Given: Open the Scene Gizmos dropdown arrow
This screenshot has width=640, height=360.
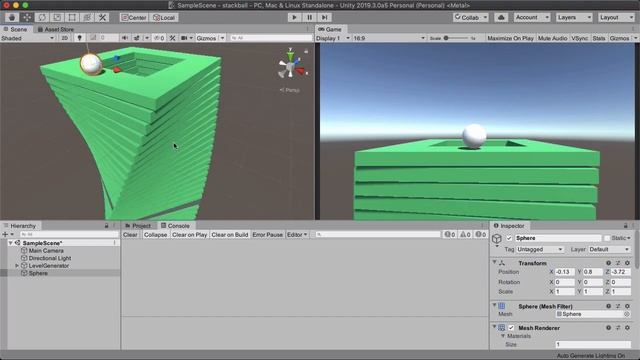Looking at the screenshot, I should pyautogui.click(x=222, y=38).
